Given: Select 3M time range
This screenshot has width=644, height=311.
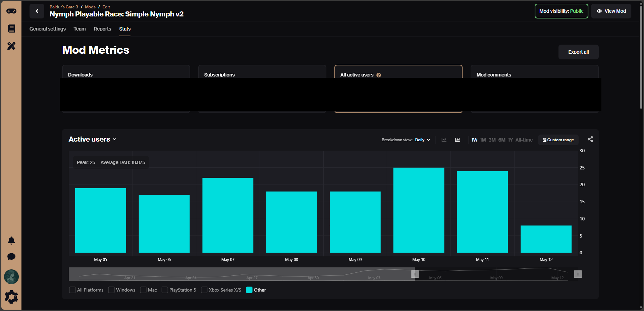Looking at the screenshot, I should 492,140.
